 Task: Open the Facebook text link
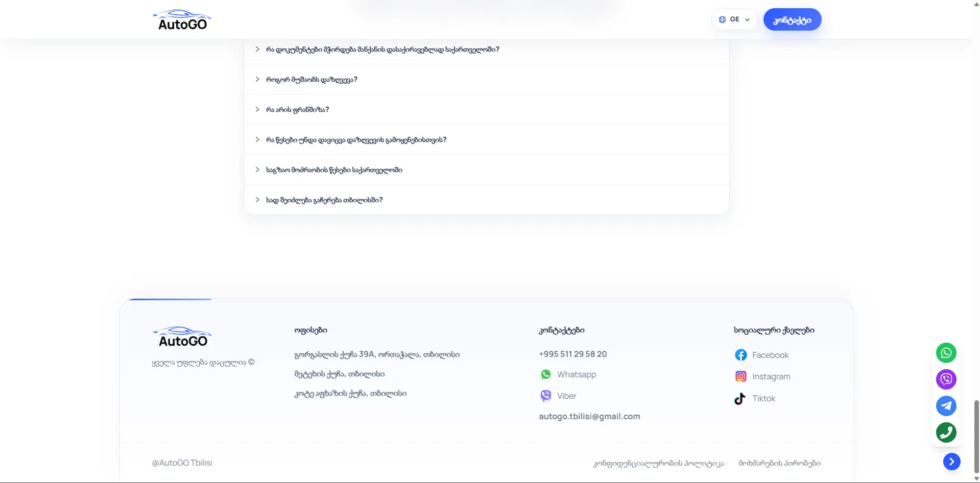pos(770,355)
